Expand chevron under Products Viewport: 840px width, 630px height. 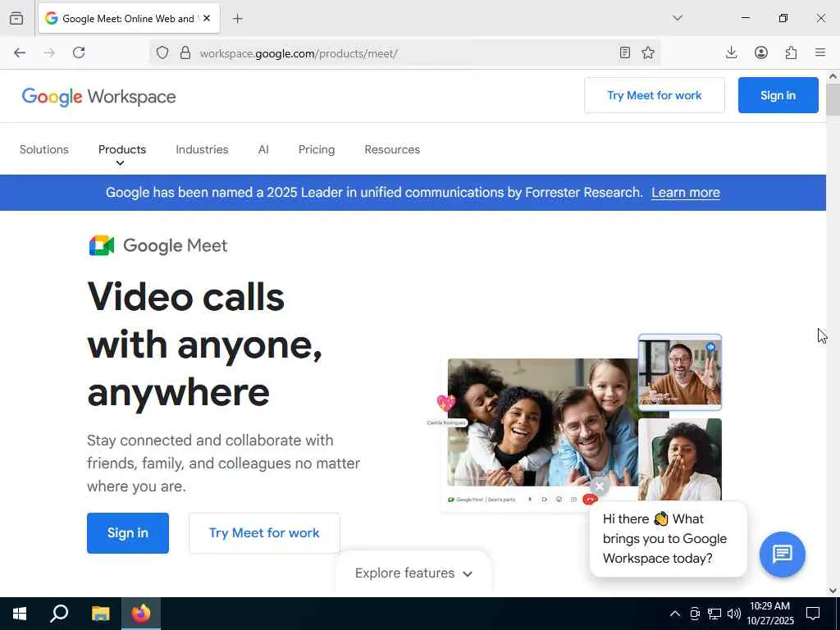click(120, 163)
